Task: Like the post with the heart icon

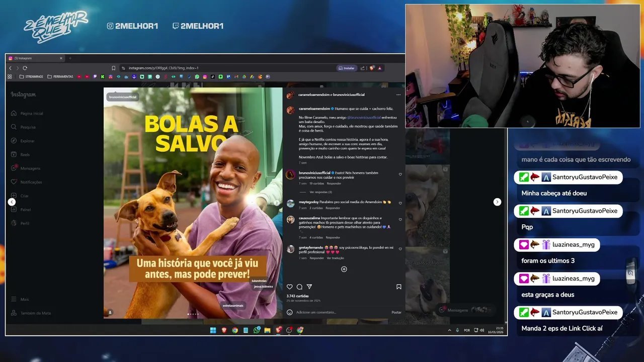Action: (289, 287)
